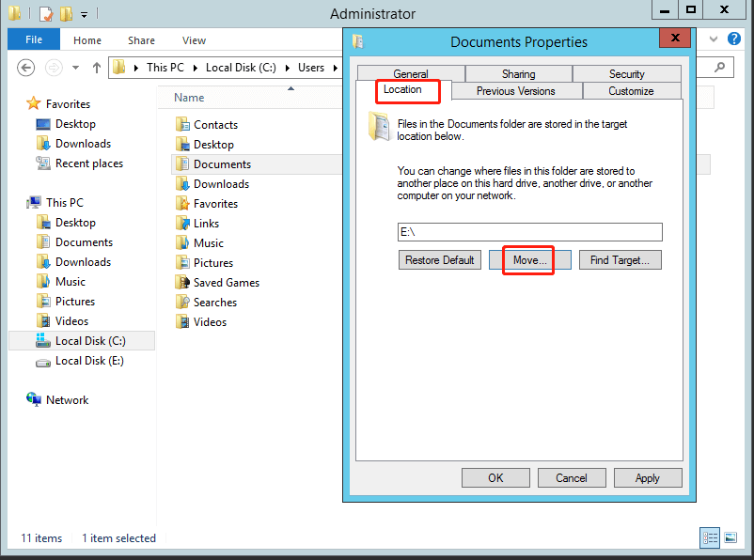Screen dimensions: 754x560
Task: Click the E:\ location path text field
Action: (529, 232)
